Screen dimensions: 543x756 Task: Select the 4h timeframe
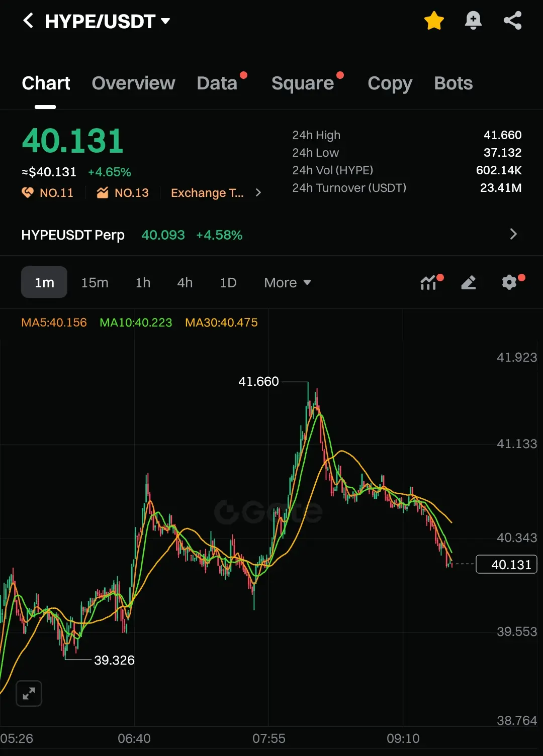coord(185,283)
